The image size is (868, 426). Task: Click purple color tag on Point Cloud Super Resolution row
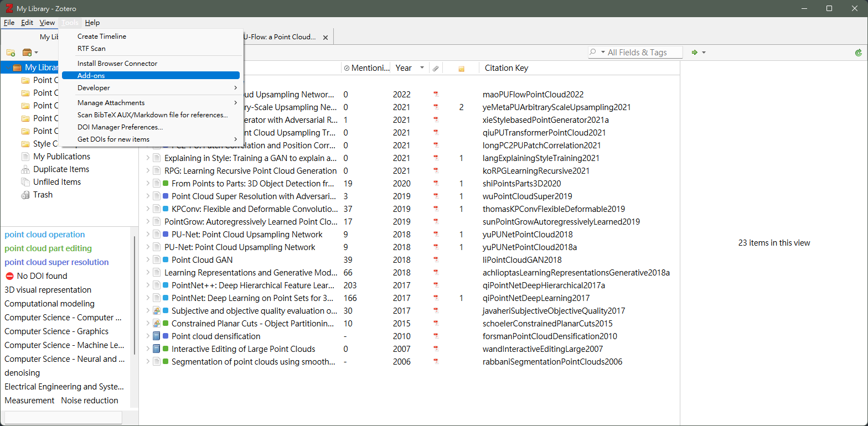(166, 196)
